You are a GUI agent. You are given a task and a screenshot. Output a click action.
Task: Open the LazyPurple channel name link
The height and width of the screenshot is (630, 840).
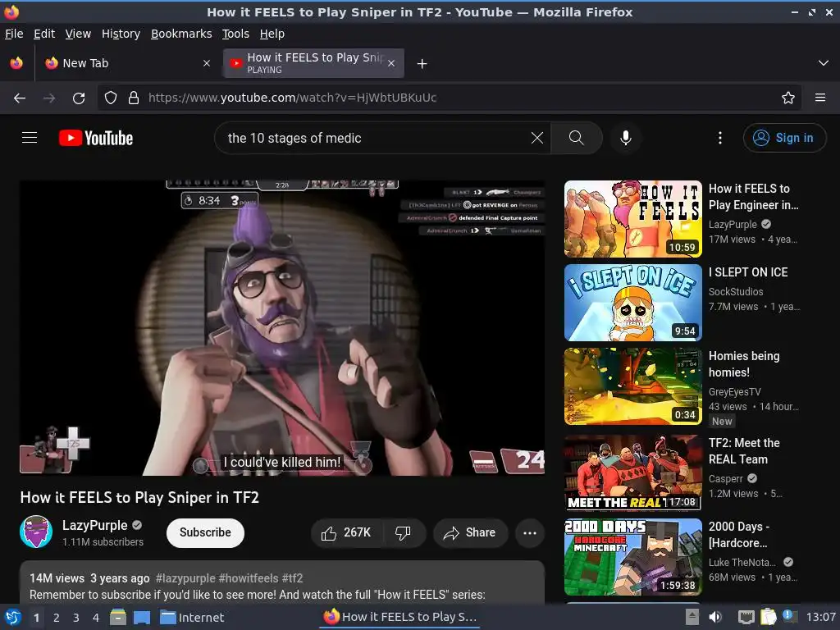point(95,525)
